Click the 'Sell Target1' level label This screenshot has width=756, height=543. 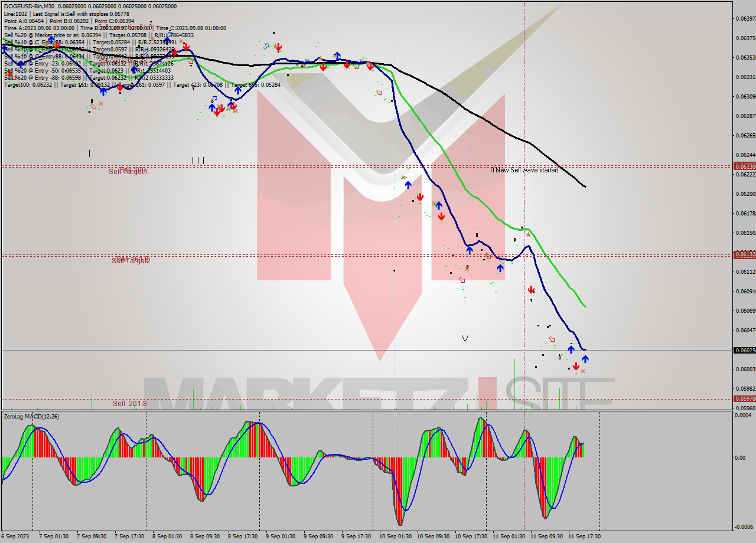point(128,172)
